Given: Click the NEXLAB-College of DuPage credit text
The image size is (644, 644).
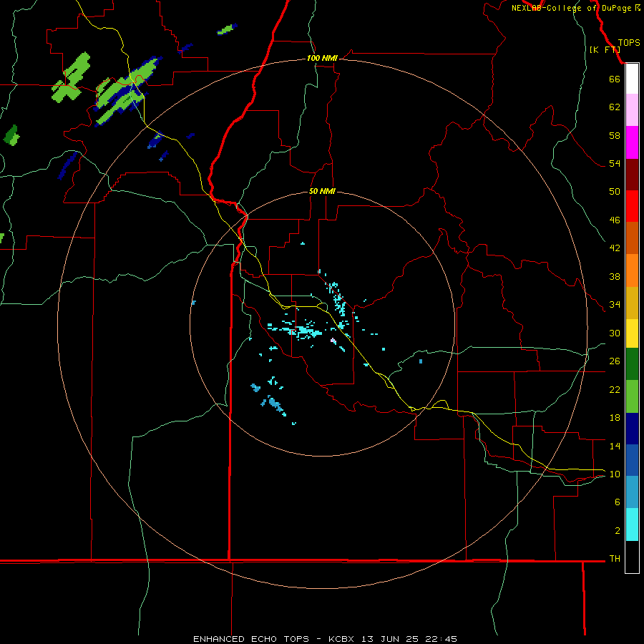Looking at the screenshot, I should 571,8.
